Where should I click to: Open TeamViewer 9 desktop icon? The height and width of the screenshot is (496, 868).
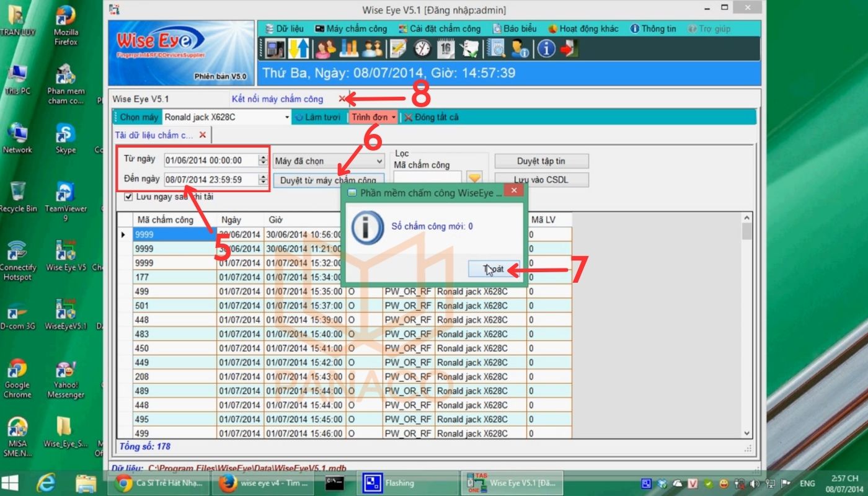(66, 201)
